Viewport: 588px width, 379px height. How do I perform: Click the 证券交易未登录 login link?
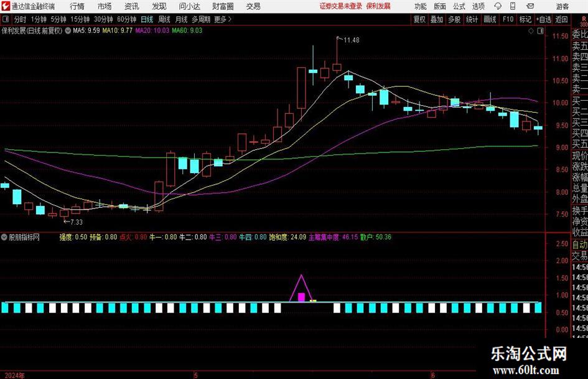pos(341,6)
